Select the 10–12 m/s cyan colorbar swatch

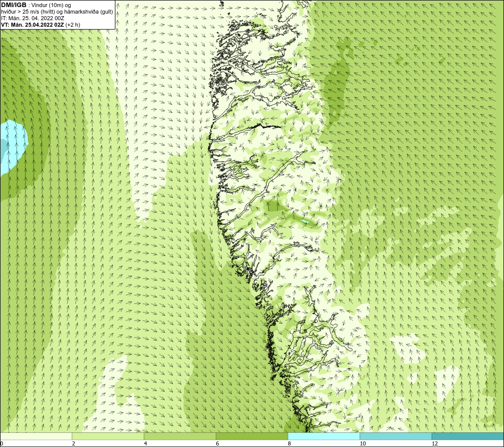click(396, 436)
